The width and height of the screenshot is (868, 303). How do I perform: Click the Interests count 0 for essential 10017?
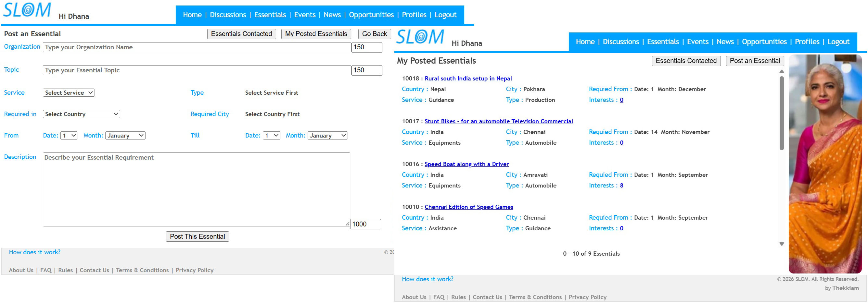[x=622, y=143]
